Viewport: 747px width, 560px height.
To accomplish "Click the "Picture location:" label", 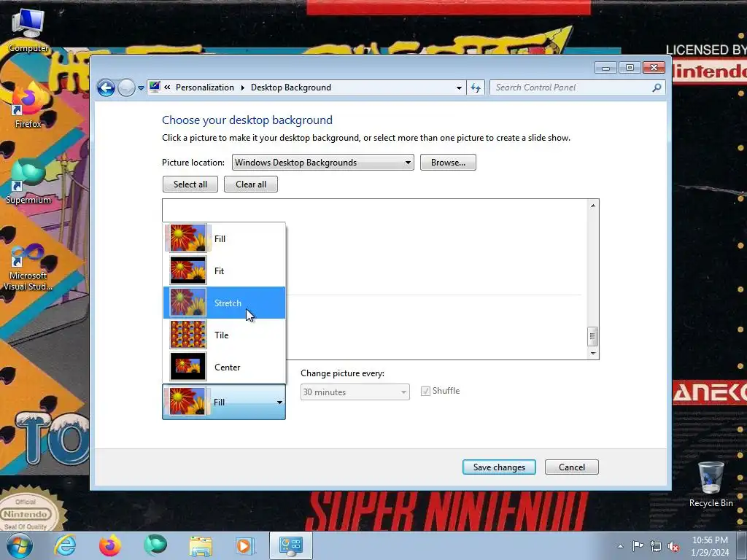I will click(x=193, y=163).
